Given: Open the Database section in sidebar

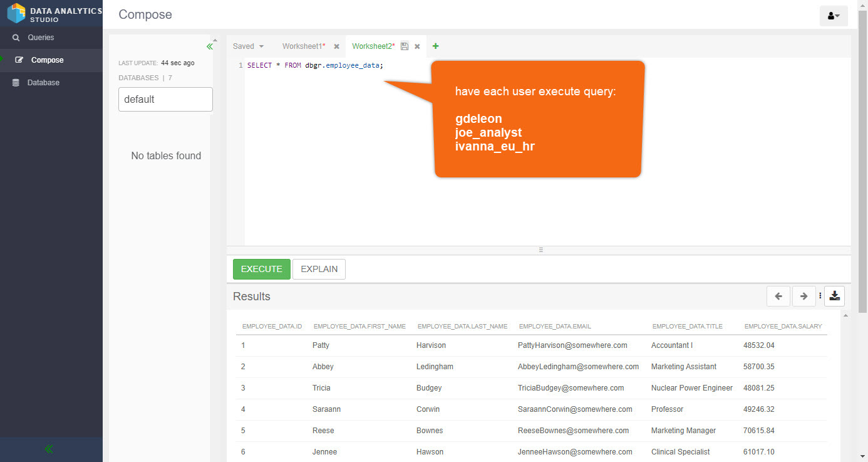Looking at the screenshot, I should tap(43, 83).
